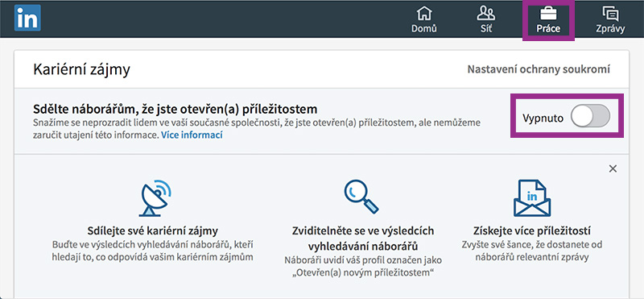The height and width of the screenshot is (299, 644).
Task: Click the Sdělte náborářům heading text
Action: click(x=175, y=110)
